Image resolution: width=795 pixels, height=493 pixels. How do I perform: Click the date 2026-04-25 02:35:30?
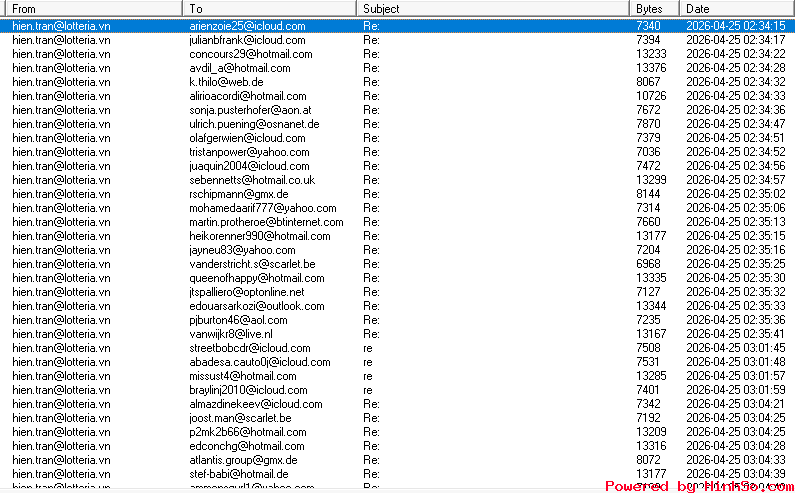tap(736, 278)
